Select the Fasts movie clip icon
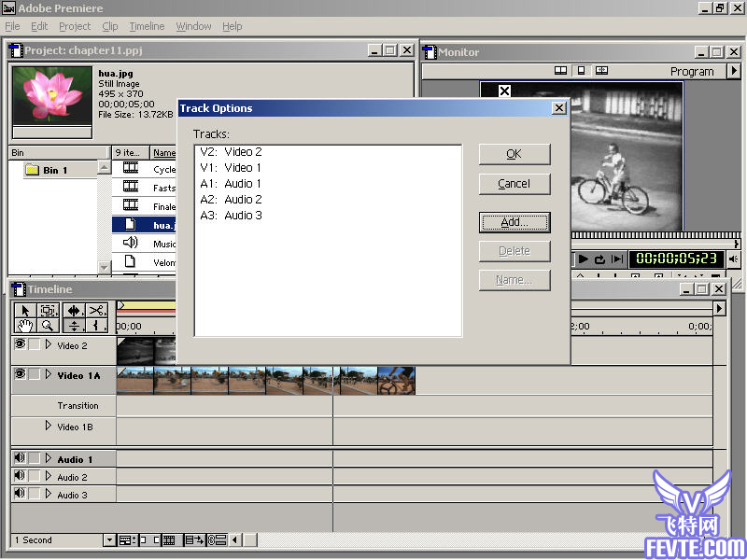The width and height of the screenshot is (747, 560). click(131, 186)
